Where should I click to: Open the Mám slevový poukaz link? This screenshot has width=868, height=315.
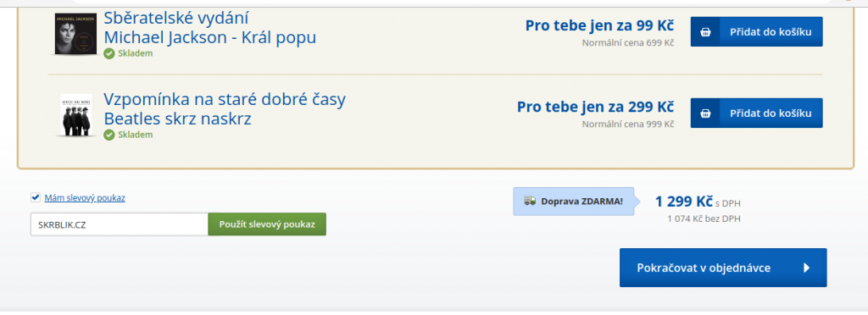(85, 198)
